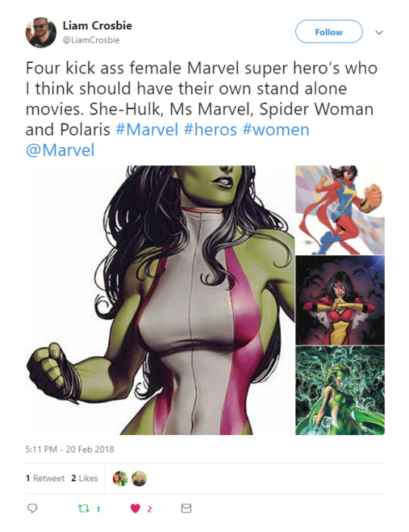The width and height of the screenshot is (409, 532).
Task: Open the @Marvel mention link
Action: coord(60,150)
